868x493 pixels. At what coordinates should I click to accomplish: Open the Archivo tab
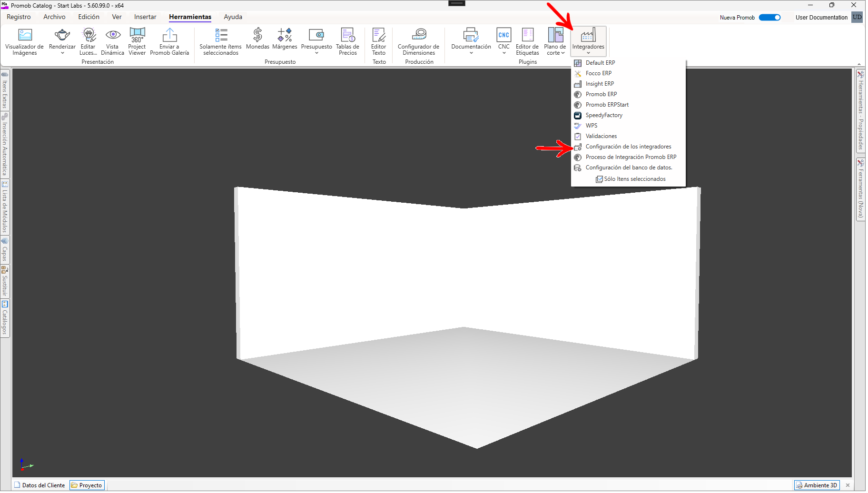[54, 17]
